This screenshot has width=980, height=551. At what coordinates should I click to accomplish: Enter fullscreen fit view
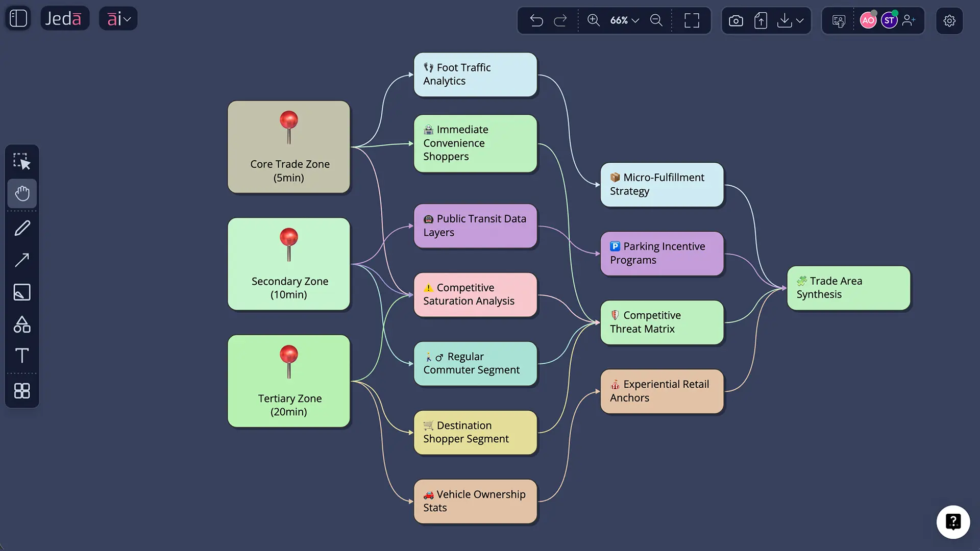(692, 20)
